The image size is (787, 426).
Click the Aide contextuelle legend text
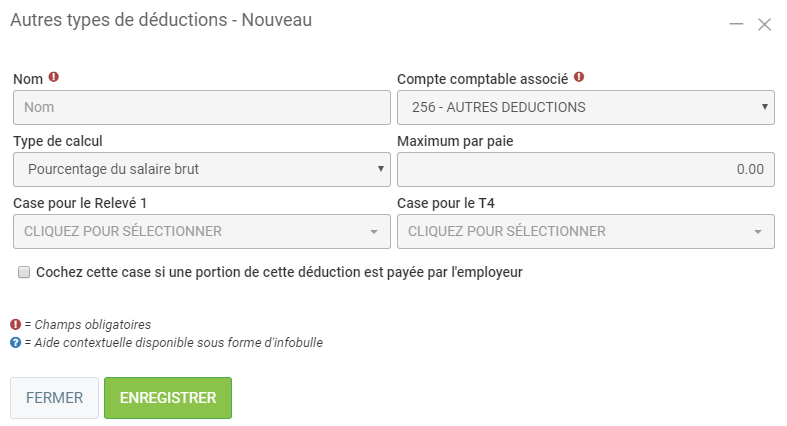pos(173,343)
